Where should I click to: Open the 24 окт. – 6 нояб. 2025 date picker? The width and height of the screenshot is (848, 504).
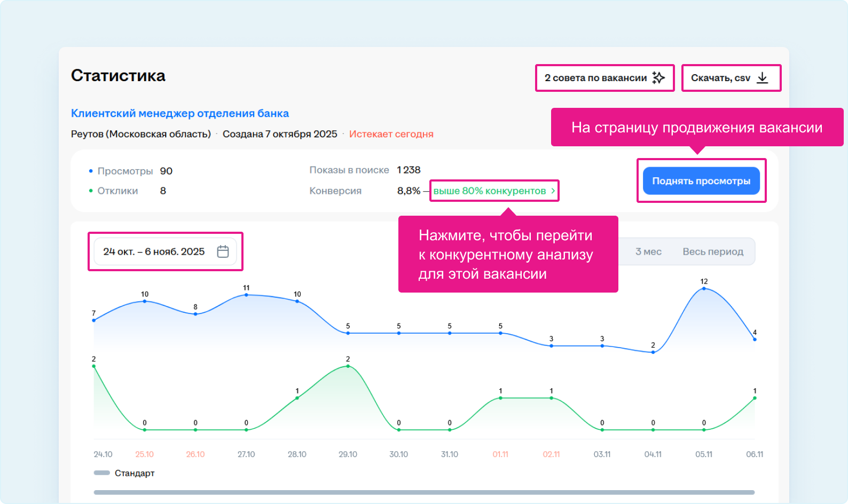click(x=154, y=251)
